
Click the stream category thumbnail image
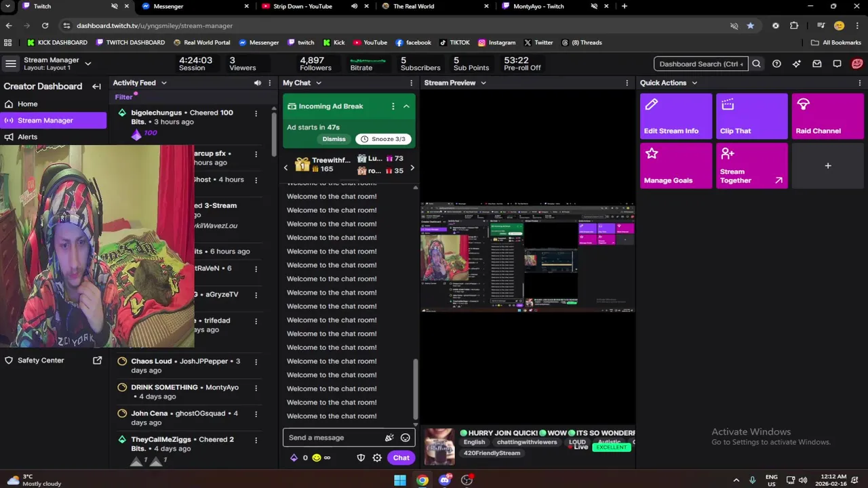[x=439, y=447]
